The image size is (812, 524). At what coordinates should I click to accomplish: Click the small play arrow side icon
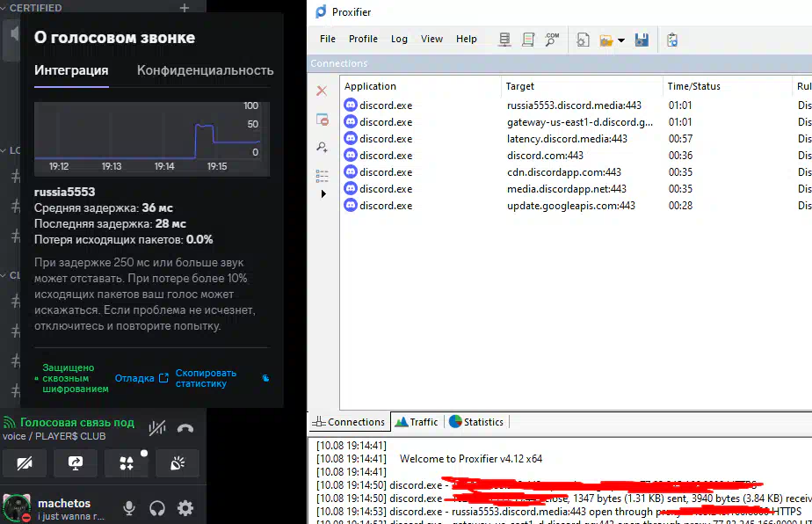(x=323, y=193)
